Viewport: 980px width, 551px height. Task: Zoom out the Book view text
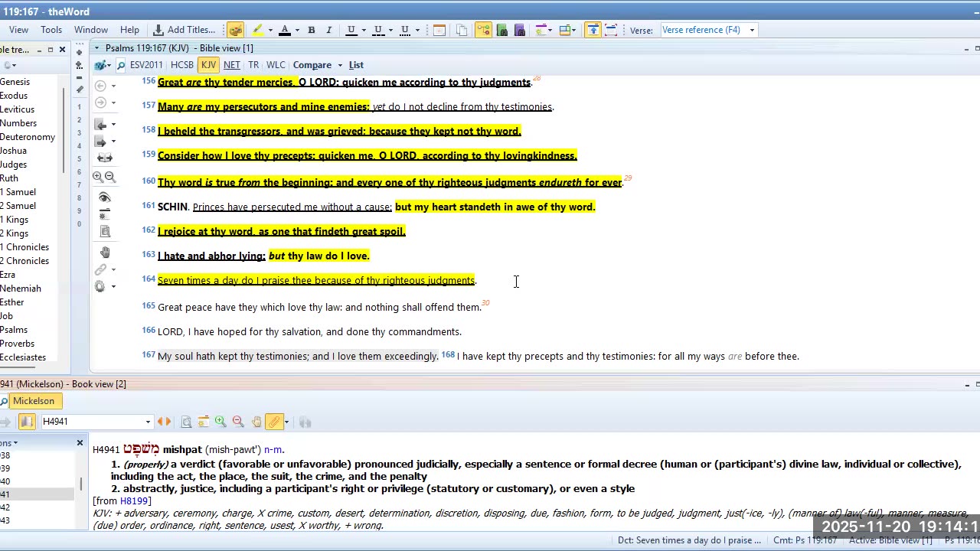click(x=238, y=422)
